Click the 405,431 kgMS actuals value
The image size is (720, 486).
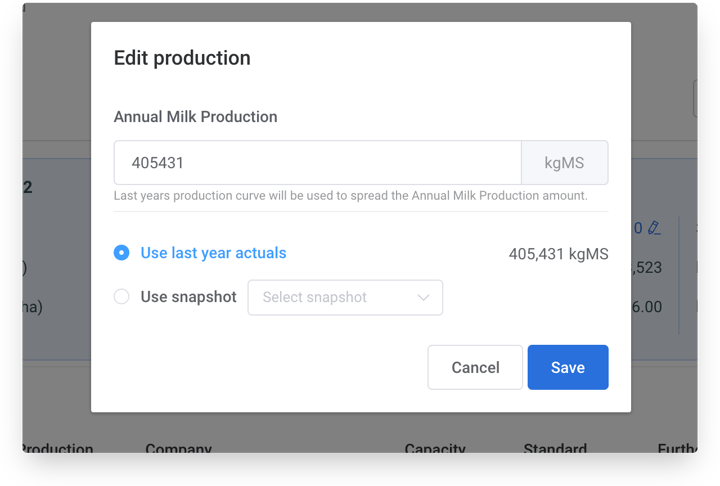[x=558, y=254]
